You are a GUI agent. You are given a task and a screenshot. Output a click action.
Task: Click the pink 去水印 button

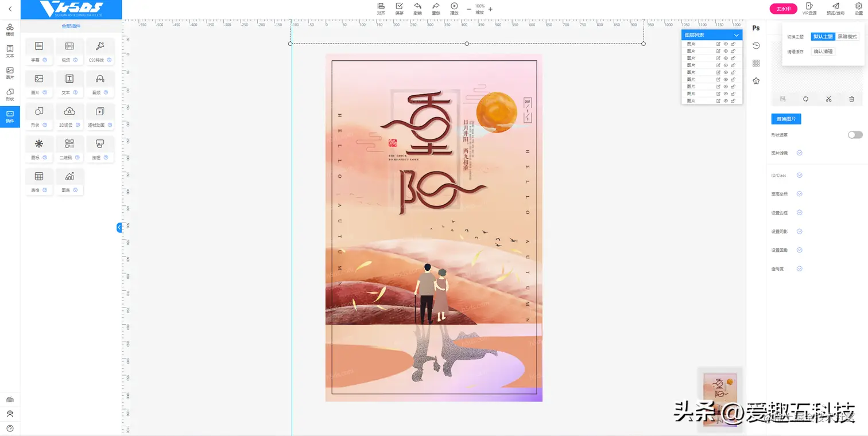[x=784, y=9]
